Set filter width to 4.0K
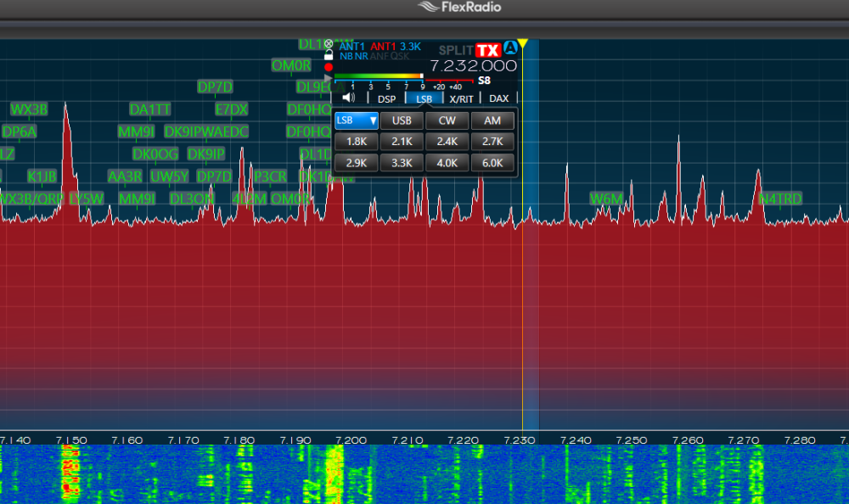Image resolution: width=849 pixels, height=504 pixels. pos(447,162)
